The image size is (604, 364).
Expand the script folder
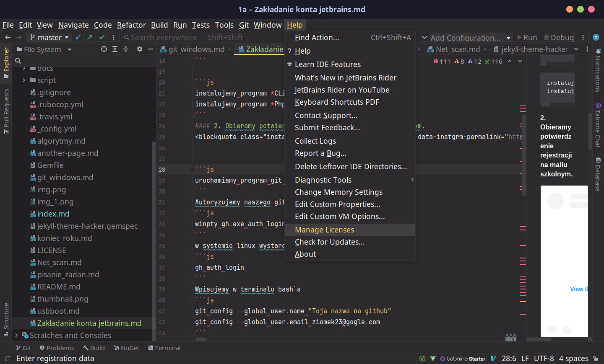coord(23,80)
